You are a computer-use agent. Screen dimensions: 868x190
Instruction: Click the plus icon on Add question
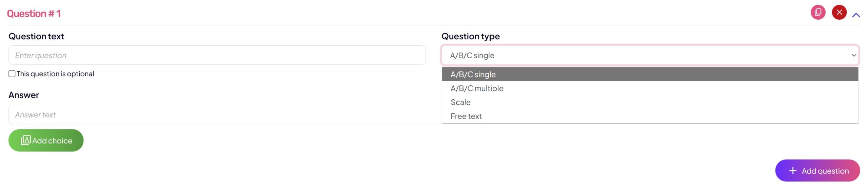793,171
